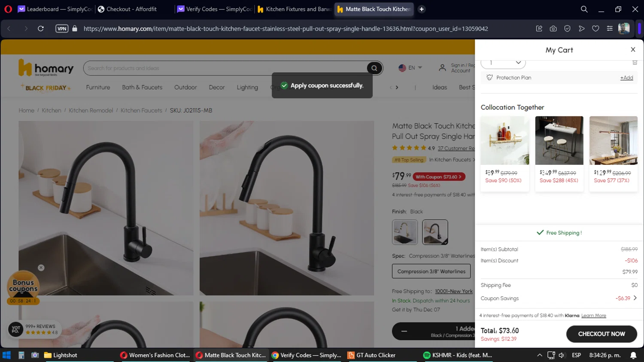This screenshot has height=362, width=644.
Task: Click the search products input field
Action: tap(225, 68)
